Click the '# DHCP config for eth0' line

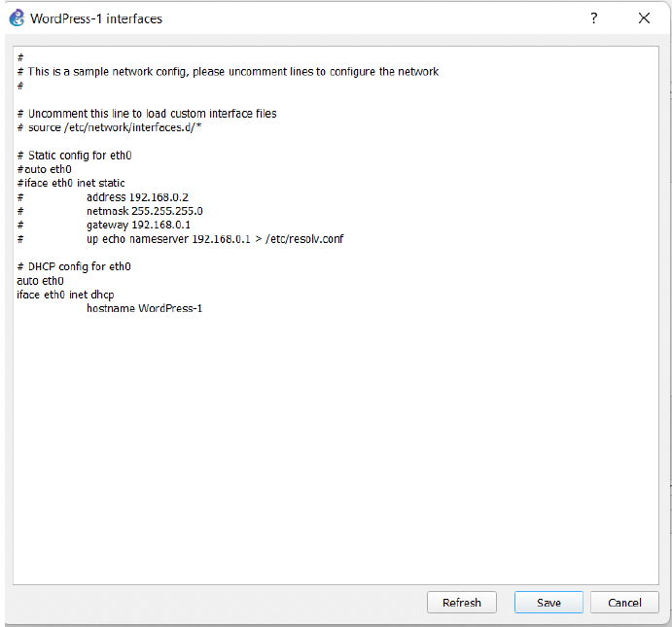point(74,266)
